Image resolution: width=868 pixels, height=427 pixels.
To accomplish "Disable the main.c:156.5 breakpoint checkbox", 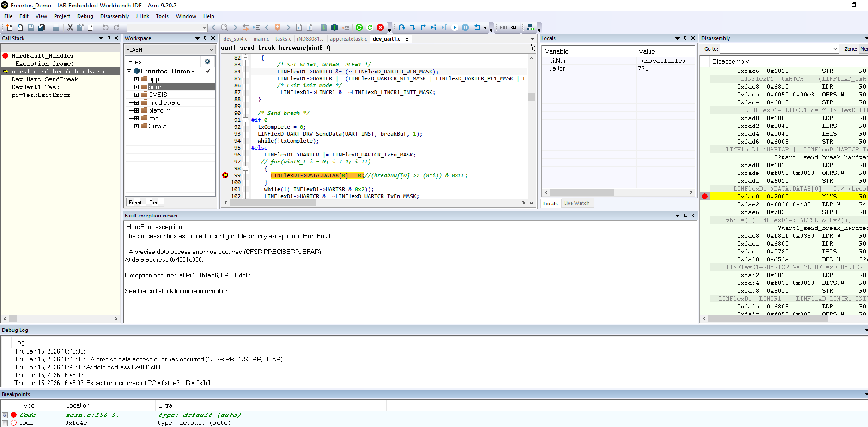I will click(x=5, y=415).
